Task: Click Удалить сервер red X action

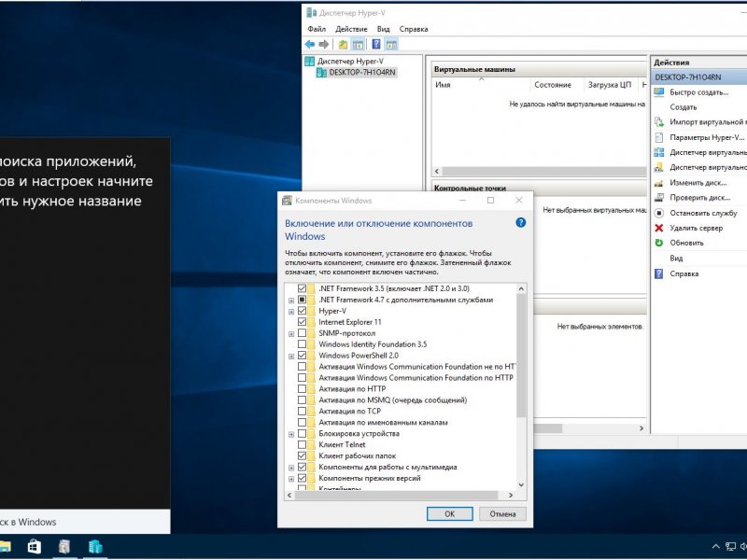Action: coord(659,228)
